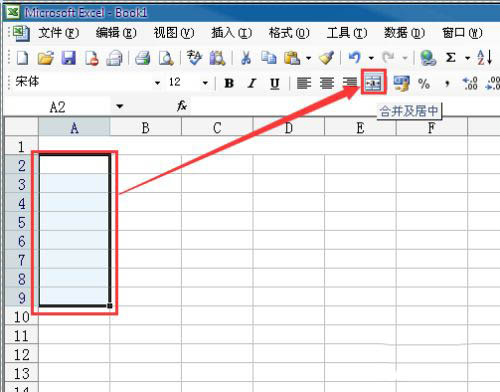This screenshot has height=392, width=500.
Task: Open the 格式(O) menu
Action: [x=289, y=33]
